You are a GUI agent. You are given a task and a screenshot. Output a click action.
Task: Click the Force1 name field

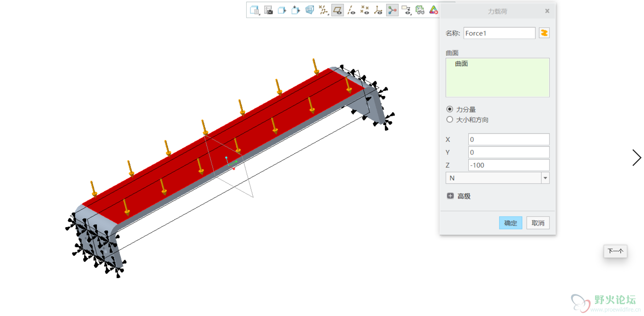pos(499,33)
